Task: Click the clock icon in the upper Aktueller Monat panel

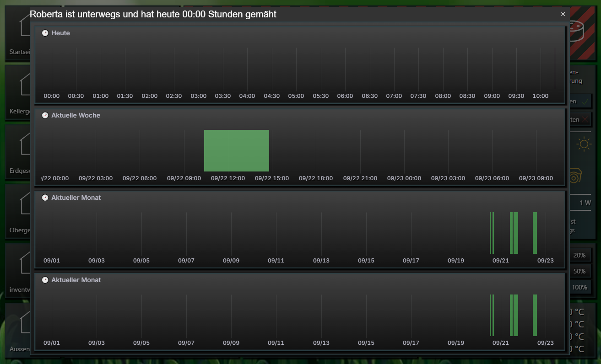Action: [45, 198]
